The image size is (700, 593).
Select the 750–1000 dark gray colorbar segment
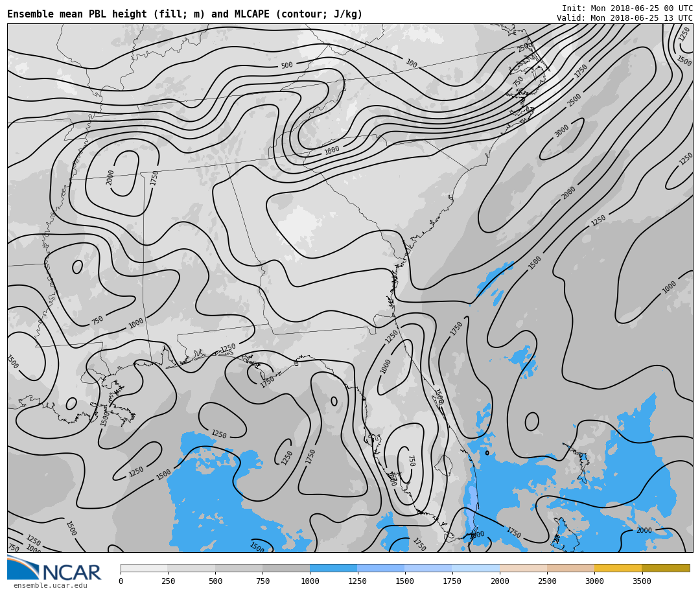click(x=286, y=568)
